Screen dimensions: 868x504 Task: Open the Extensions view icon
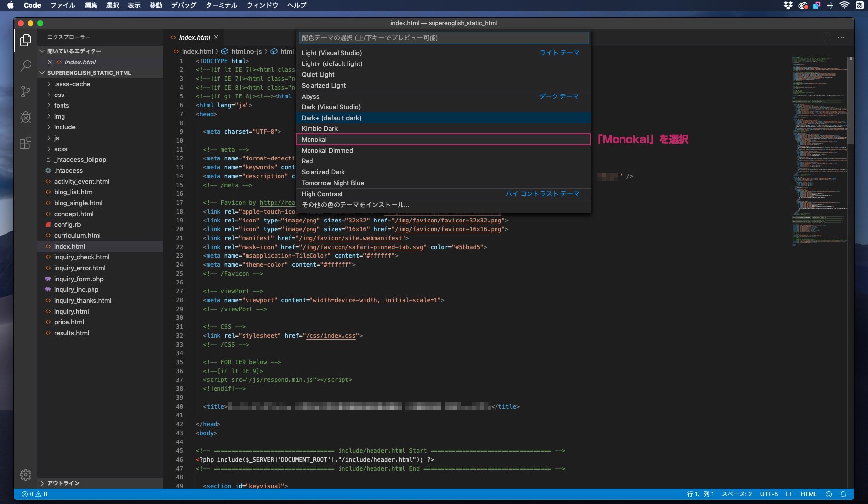pyautogui.click(x=26, y=143)
